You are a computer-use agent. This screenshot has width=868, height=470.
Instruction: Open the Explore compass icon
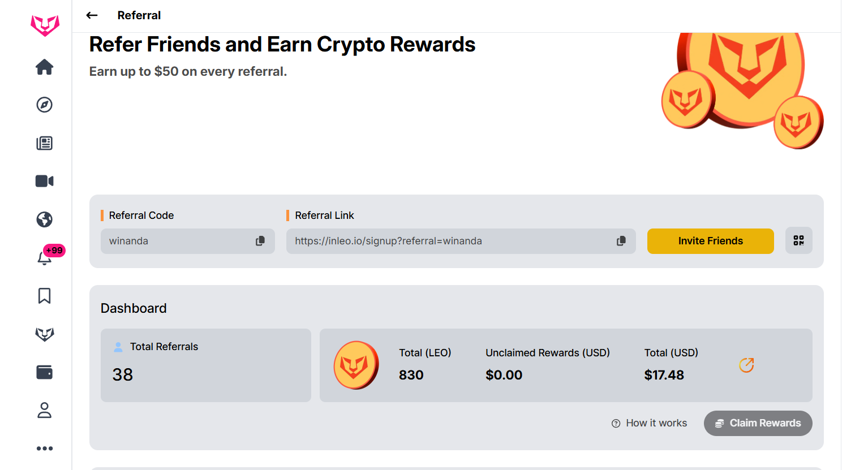(44, 105)
